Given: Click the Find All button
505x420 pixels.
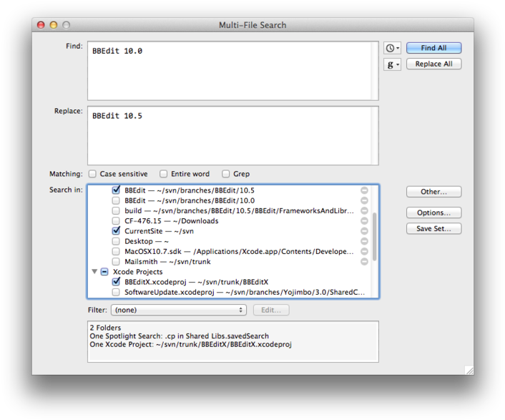Looking at the screenshot, I should coord(433,48).
